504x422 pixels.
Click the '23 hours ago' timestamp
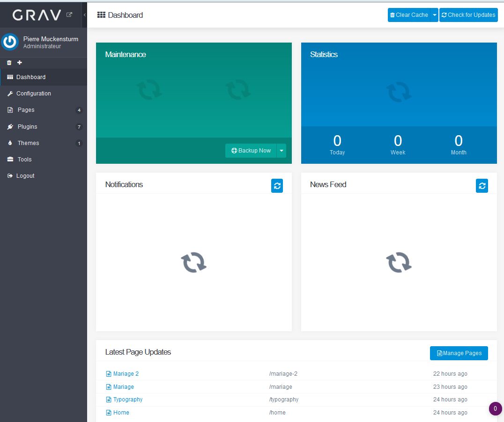[450, 386]
